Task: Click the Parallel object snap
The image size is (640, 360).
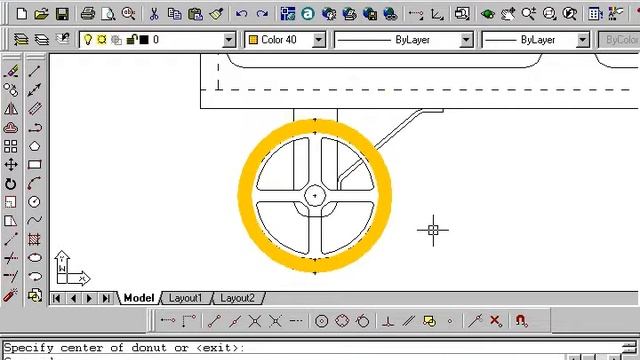Action: pos(408,321)
